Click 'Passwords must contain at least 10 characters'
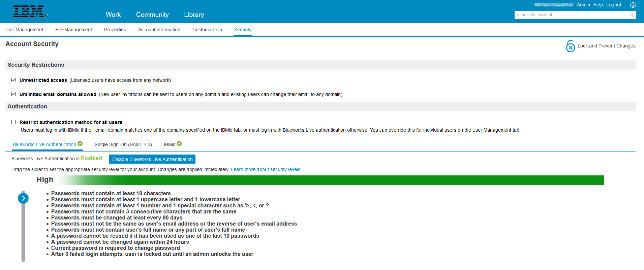This screenshot has height=270, width=644. (111, 193)
